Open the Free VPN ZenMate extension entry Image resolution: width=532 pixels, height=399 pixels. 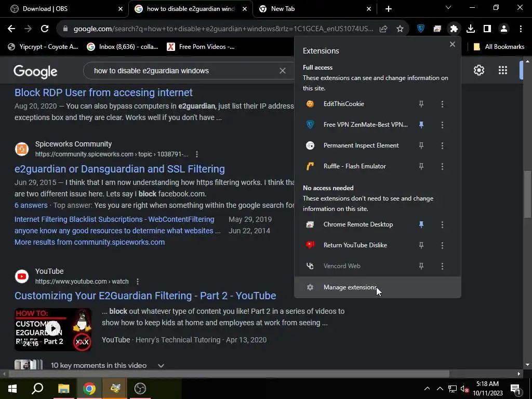tap(355, 125)
